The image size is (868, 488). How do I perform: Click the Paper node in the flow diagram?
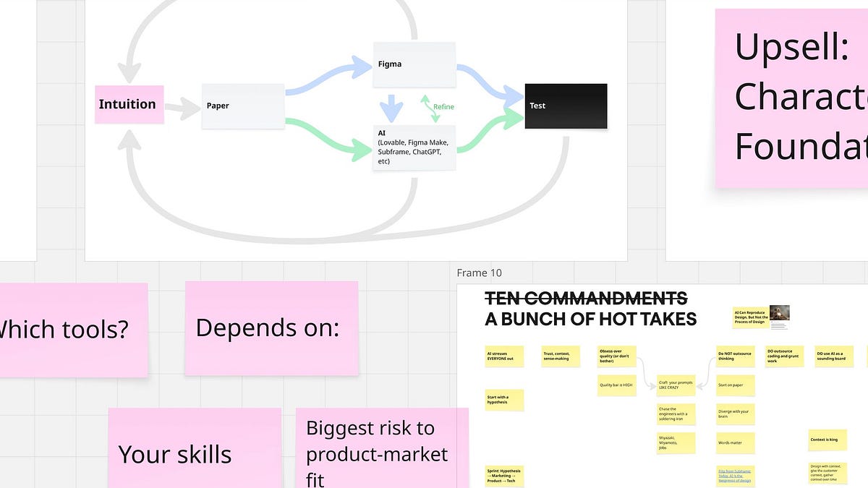point(242,106)
